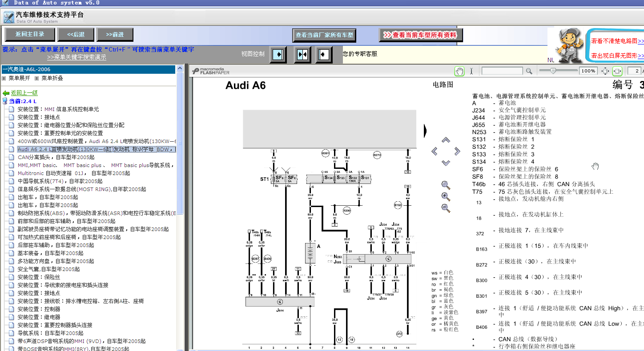Image resolution: width=644 pixels, height=351 pixels.
Task: Open 安装位置：MMI 信息系统控制单元
Action: pos(58,109)
